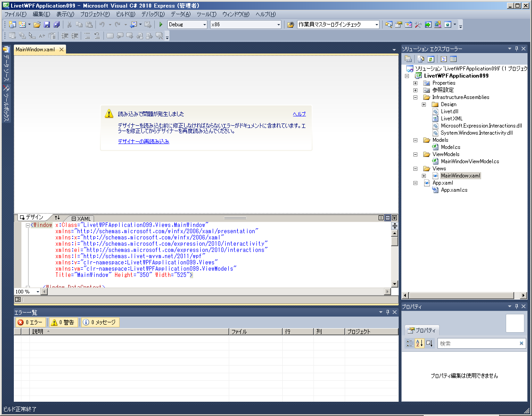Toggle auto-hide pin on Solution Explorer
Screen dimensions: 532x416
click(517, 49)
